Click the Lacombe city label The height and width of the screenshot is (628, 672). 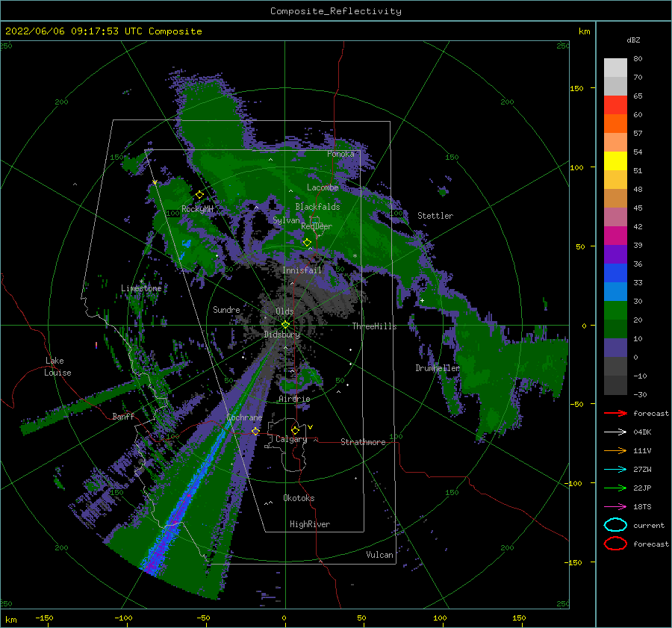click(323, 187)
